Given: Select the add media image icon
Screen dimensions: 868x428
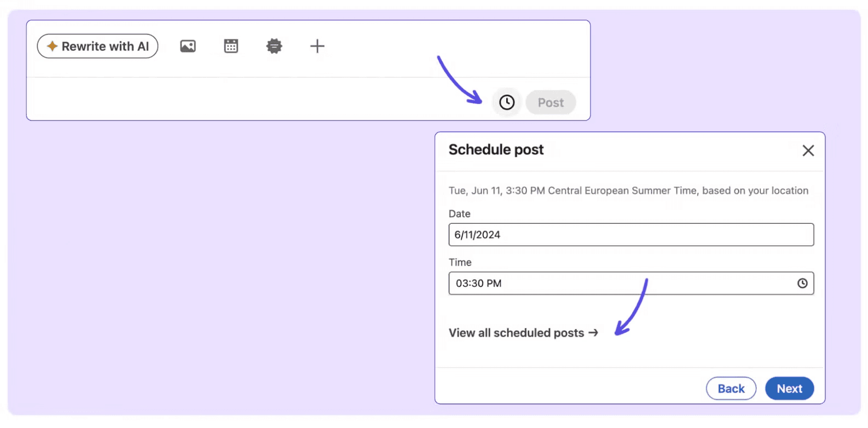Looking at the screenshot, I should click(x=188, y=46).
